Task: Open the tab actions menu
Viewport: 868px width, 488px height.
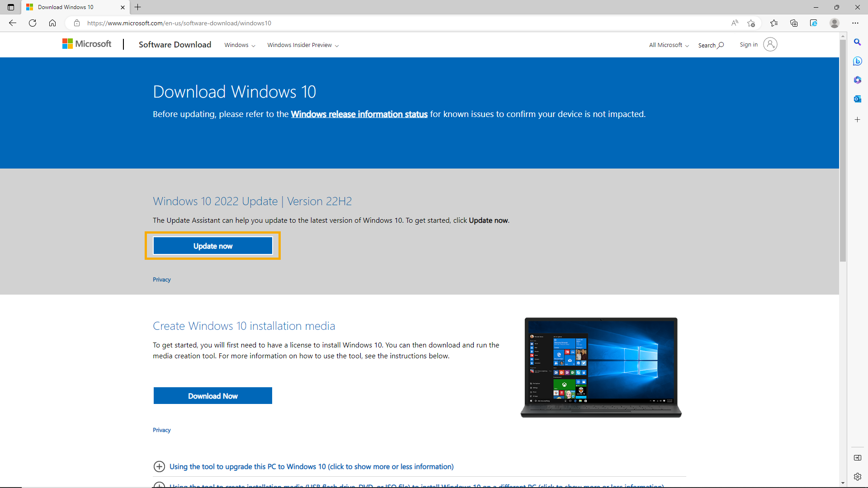Action: click(x=11, y=7)
